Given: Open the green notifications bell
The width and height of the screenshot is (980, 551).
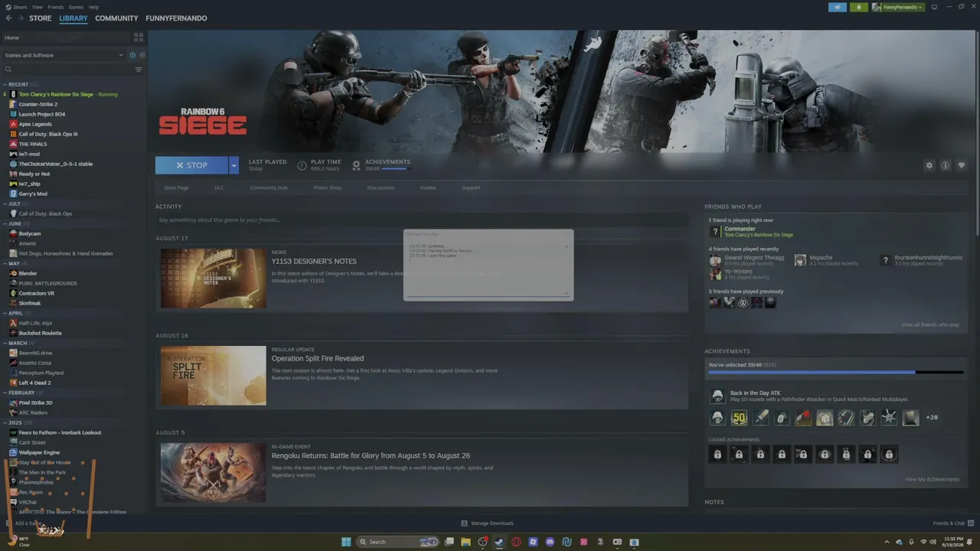Looking at the screenshot, I should click(x=858, y=7).
